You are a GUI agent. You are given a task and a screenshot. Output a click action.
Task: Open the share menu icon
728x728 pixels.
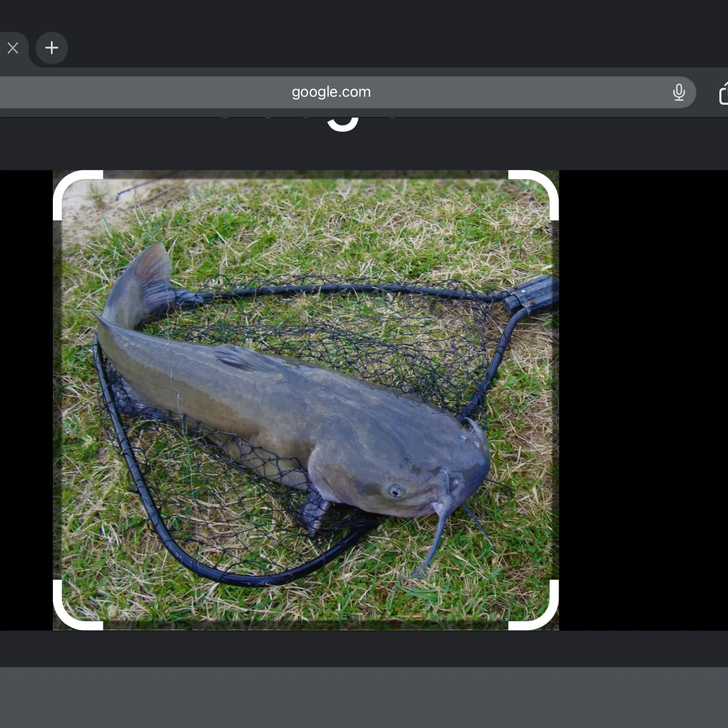pyautogui.click(x=723, y=93)
